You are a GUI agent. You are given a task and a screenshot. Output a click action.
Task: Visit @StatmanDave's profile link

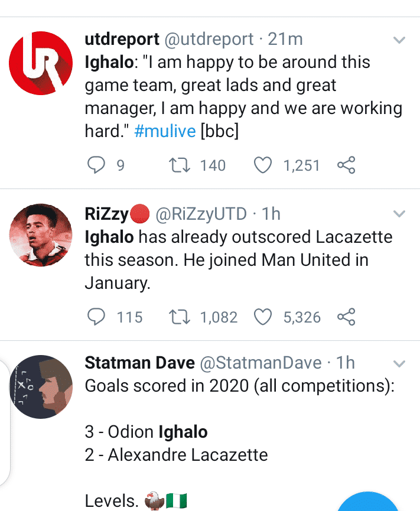click(262, 363)
